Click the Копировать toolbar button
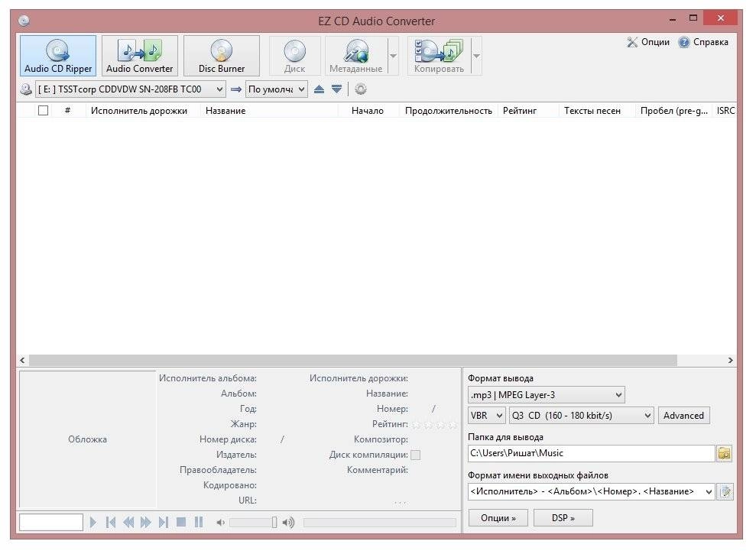 (x=438, y=56)
